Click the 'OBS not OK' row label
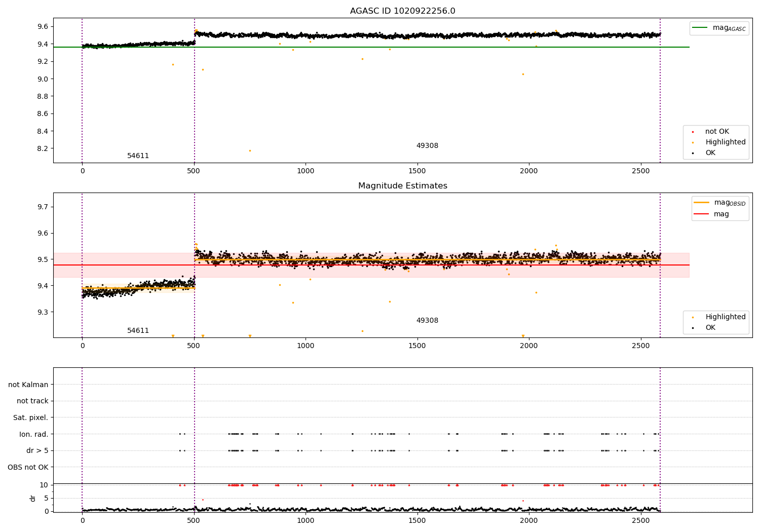 click(x=28, y=468)
